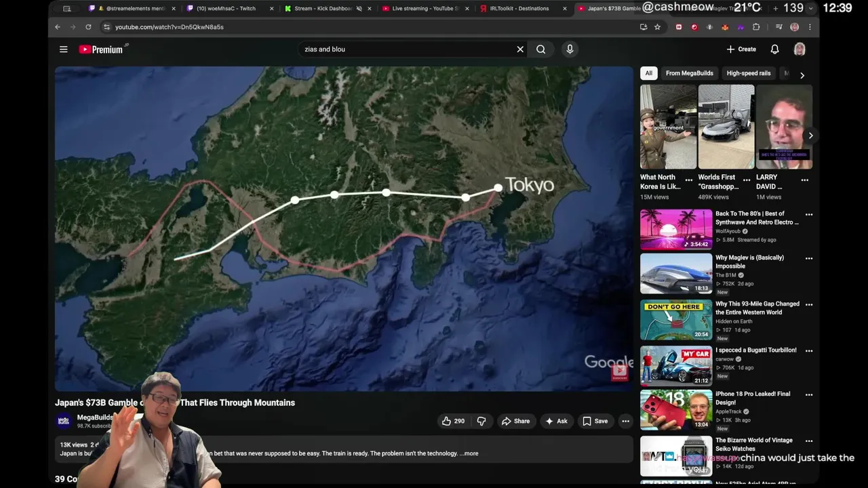Share this video
Viewport: 868px width, 488px height.
515,421
